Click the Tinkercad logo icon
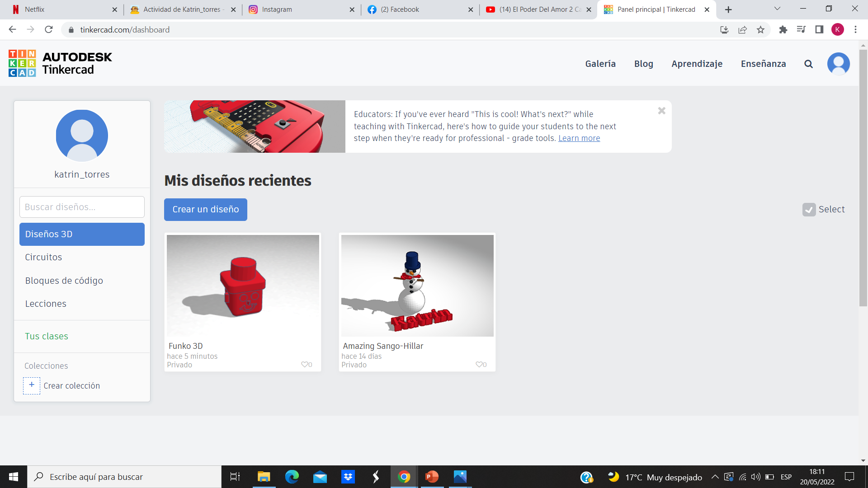This screenshot has width=868, height=488. pos(22,63)
